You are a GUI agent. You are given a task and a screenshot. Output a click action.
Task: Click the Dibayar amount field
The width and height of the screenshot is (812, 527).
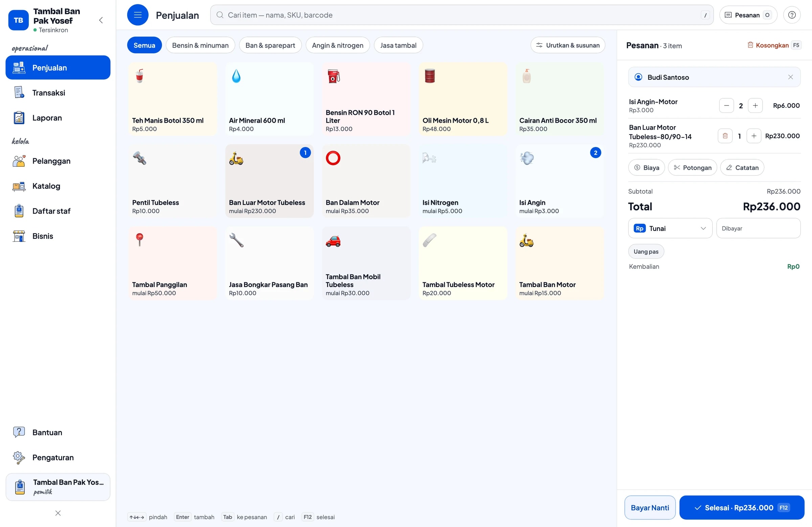coord(758,229)
